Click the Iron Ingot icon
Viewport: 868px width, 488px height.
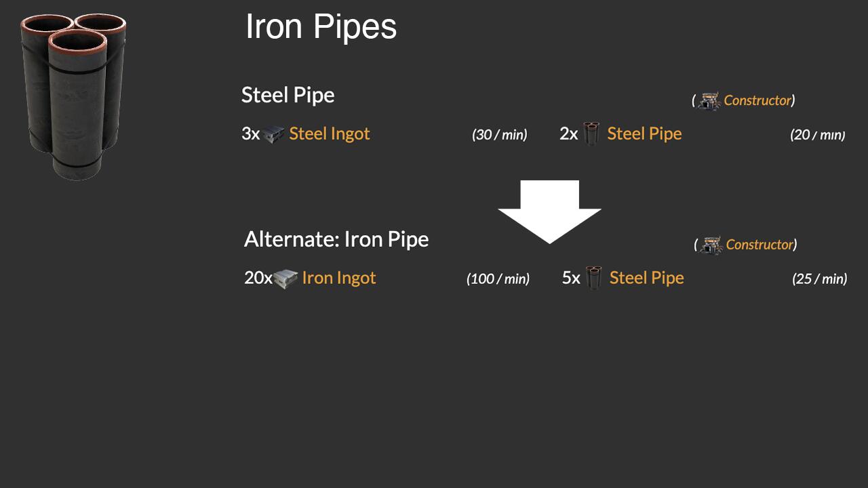pos(285,279)
